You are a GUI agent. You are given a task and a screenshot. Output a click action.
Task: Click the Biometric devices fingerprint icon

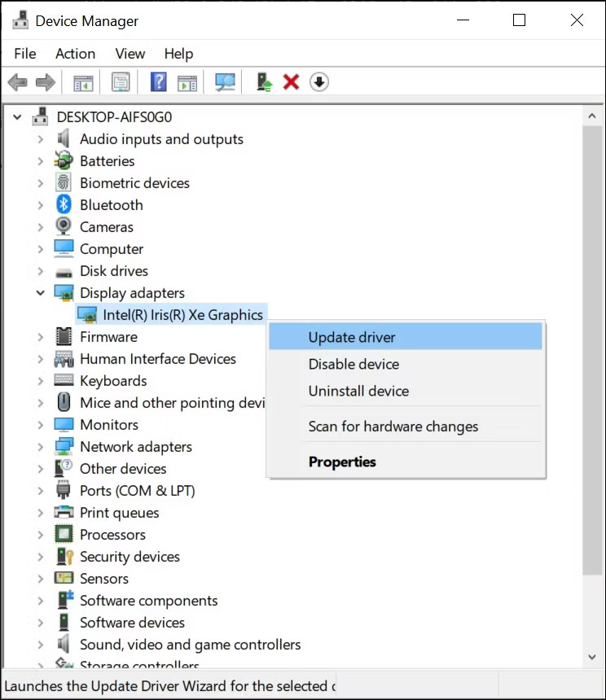(x=64, y=182)
